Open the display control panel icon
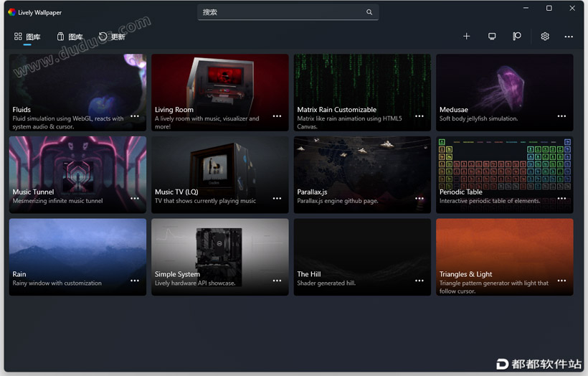The height and width of the screenshot is (376, 588). click(x=492, y=37)
